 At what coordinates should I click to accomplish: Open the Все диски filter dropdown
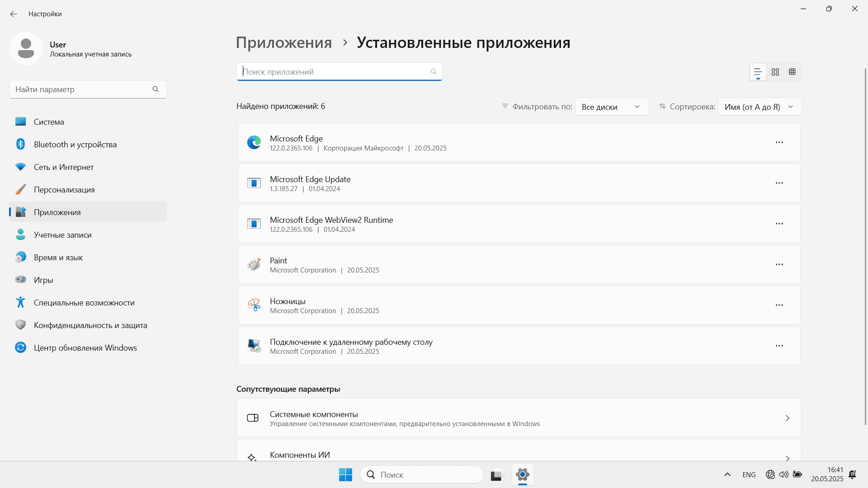click(x=611, y=107)
